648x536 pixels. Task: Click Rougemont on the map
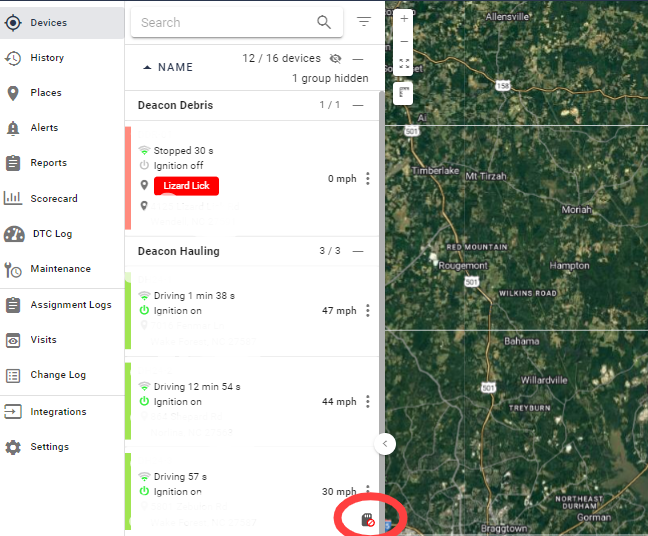(x=463, y=265)
